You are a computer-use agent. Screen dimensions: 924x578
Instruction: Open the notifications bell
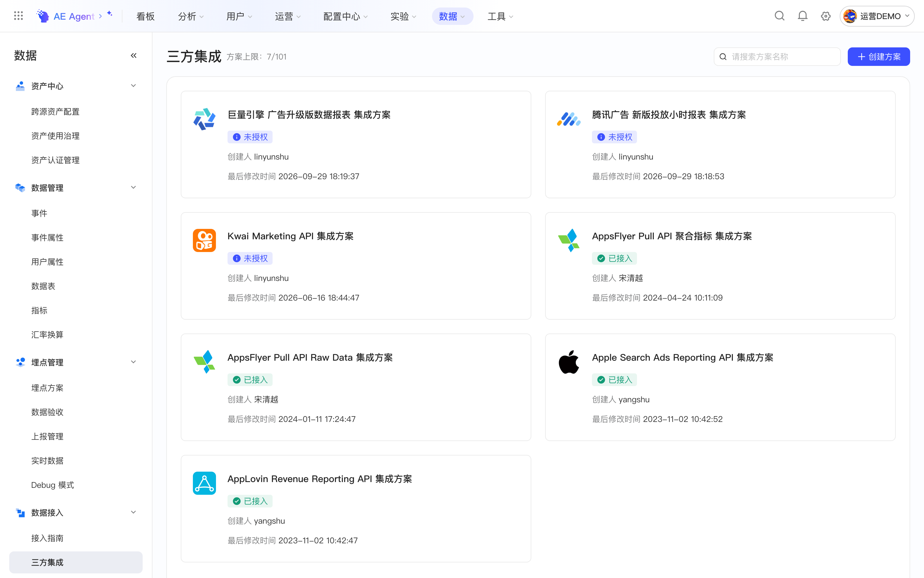click(x=803, y=16)
